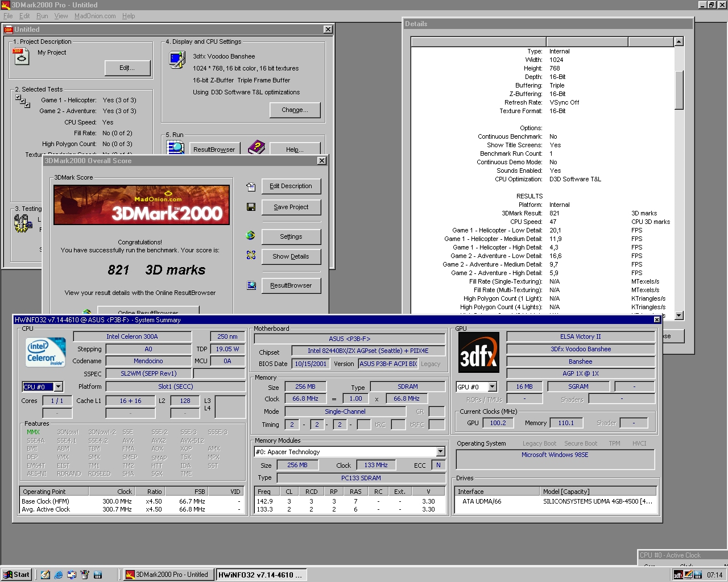Image resolution: width=728 pixels, height=582 pixels.
Task: Close the 3DMark2000 Overall Score dialog
Action: coord(322,161)
